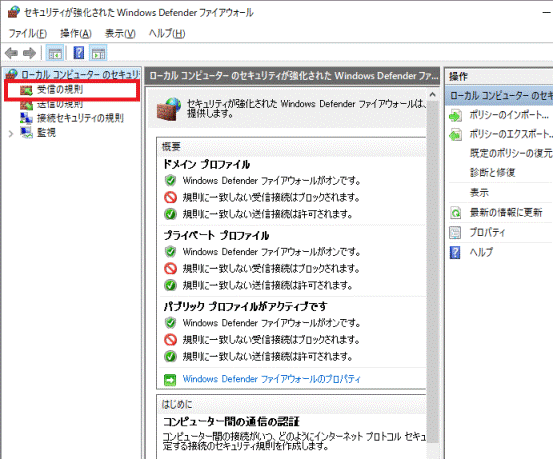Click the help question-mark icon in actions pane
This screenshot has width=553, height=459.
click(455, 252)
